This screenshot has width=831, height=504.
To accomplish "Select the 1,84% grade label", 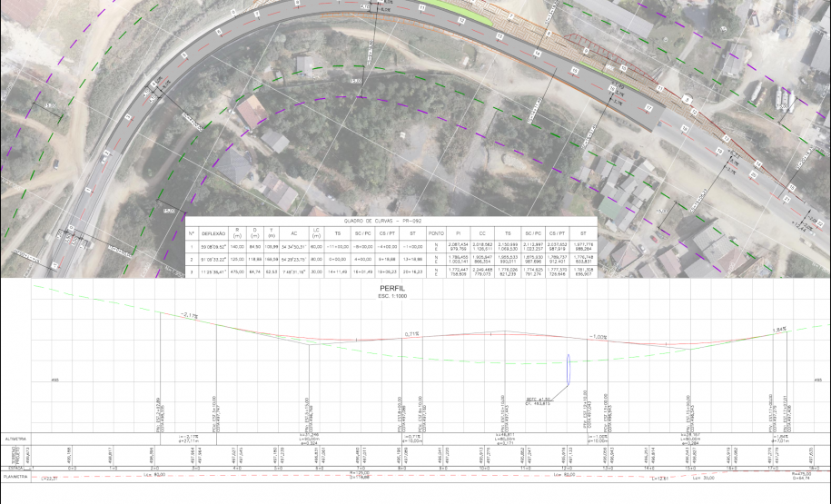I will [778, 330].
